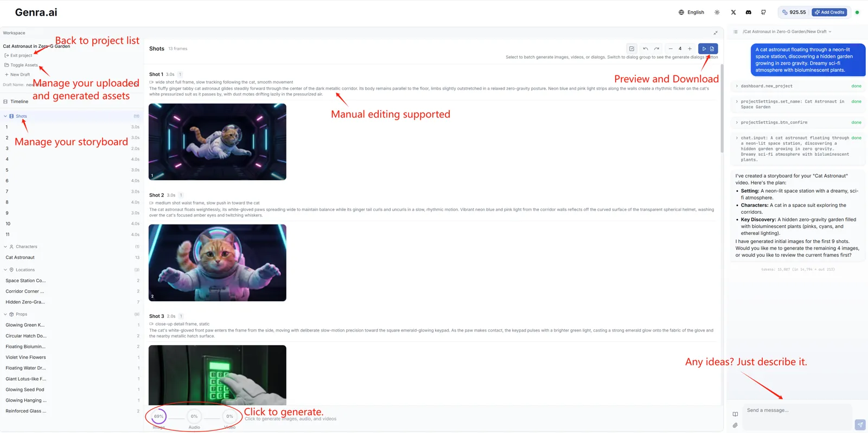Open the X (Twitter) link icon
This screenshot has width=868, height=433.
tap(733, 12)
